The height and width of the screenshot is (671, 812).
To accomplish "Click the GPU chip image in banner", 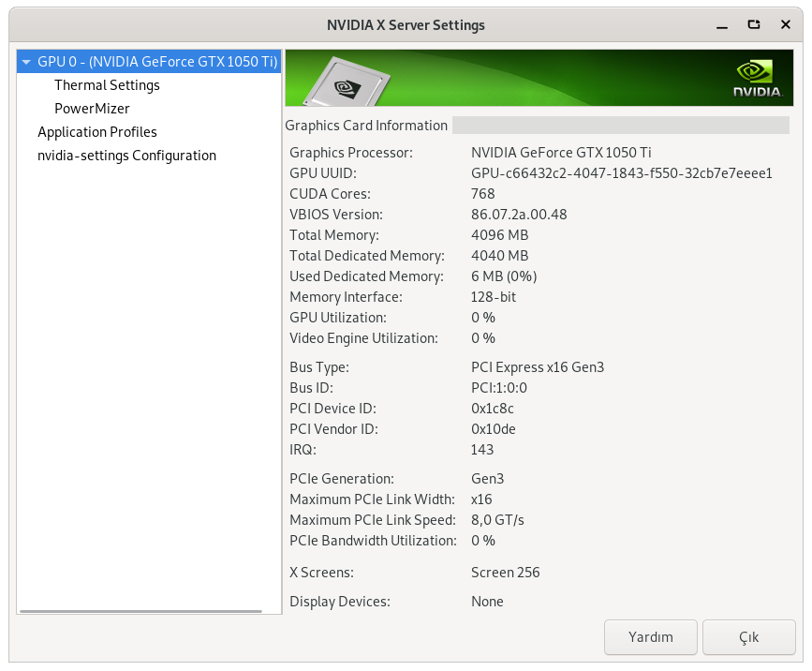I will coord(347,82).
